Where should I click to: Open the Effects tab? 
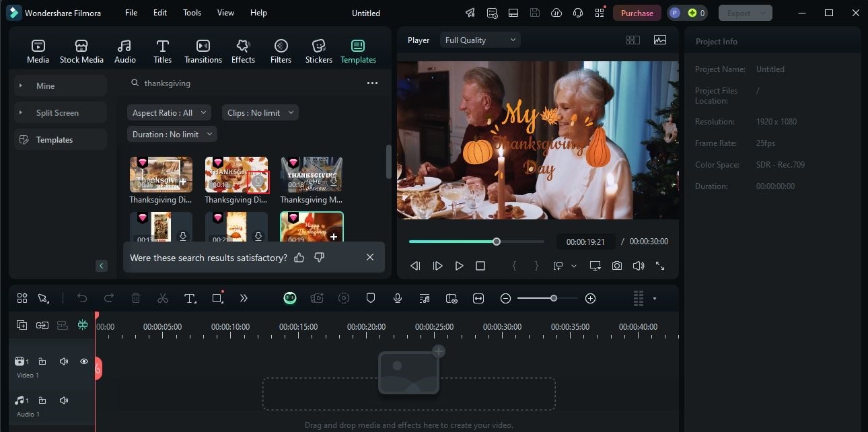tap(243, 51)
